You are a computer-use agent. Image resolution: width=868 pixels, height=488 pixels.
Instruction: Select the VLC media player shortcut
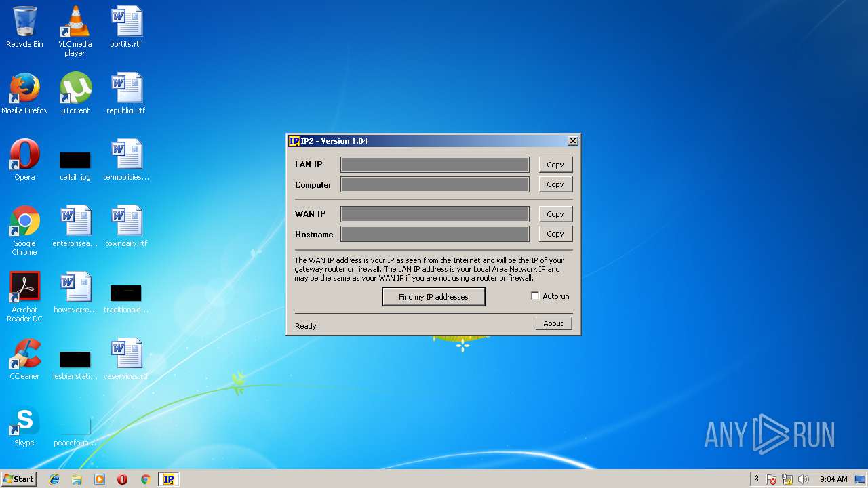coord(75,31)
